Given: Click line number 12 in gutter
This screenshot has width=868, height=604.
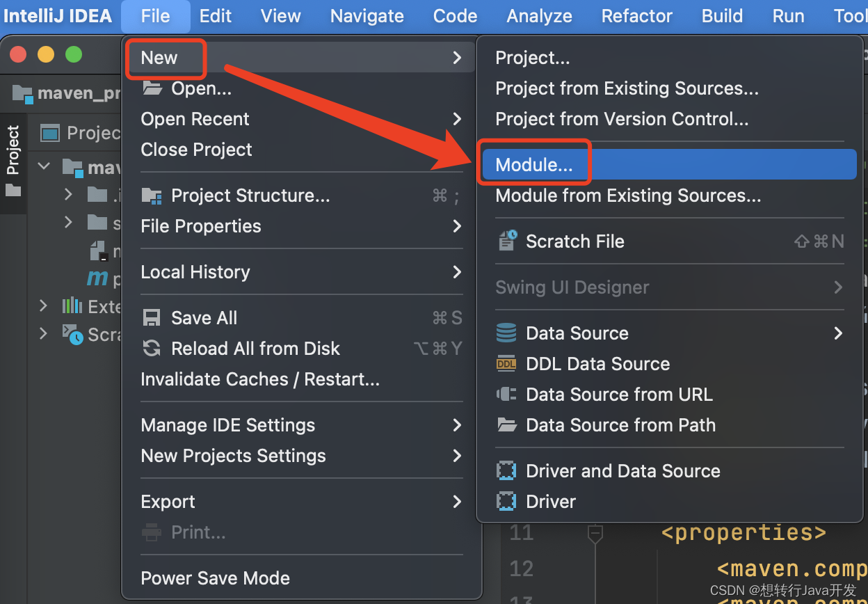Looking at the screenshot, I should 521,569.
